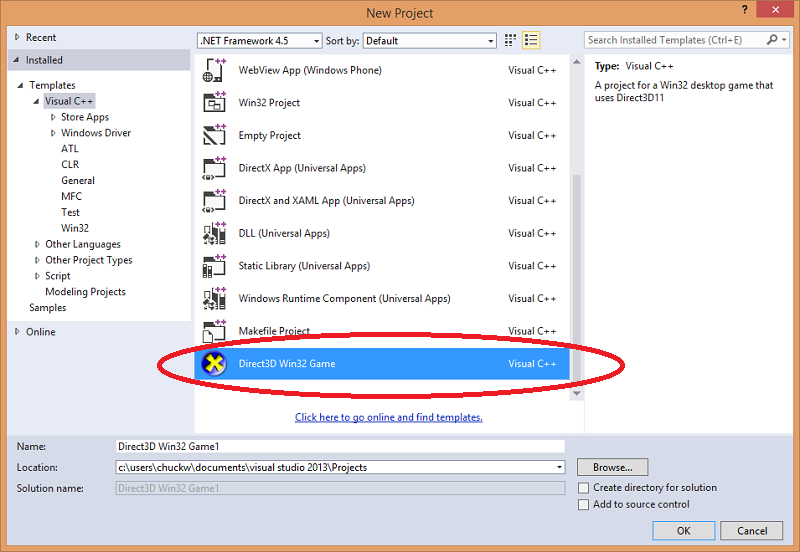Click into the Name input field

(340, 446)
